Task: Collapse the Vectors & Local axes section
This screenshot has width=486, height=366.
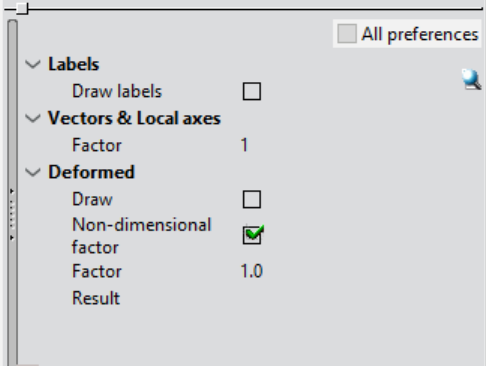Action: pos(33,118)
